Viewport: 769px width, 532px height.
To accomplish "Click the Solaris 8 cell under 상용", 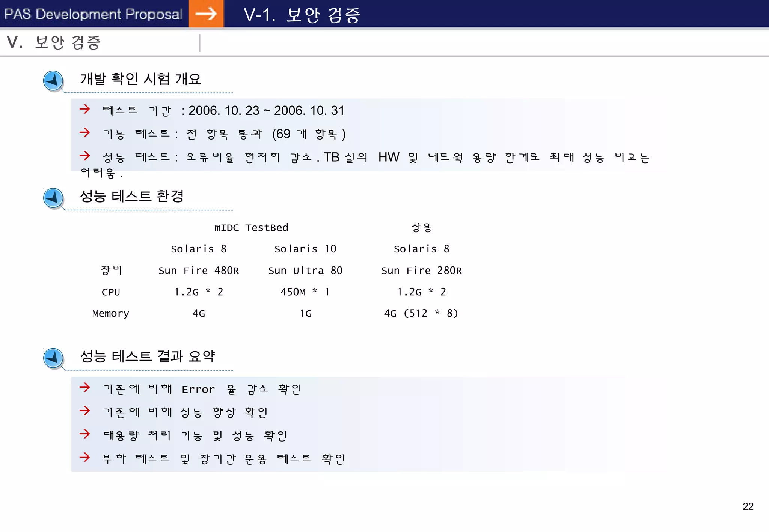I will point(422,249).
